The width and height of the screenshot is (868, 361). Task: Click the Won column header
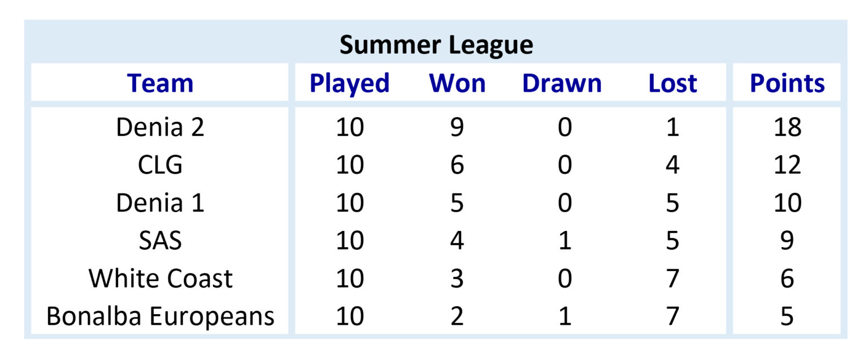coord(457,83)
